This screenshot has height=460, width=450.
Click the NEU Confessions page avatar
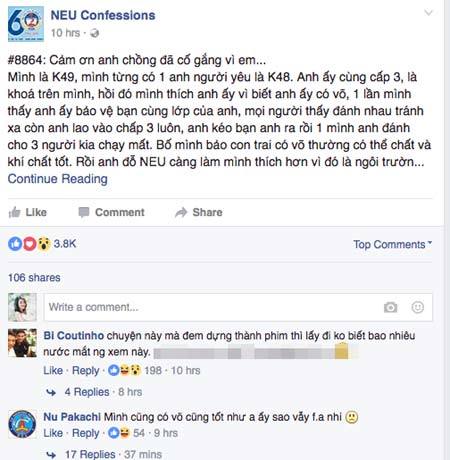coord(26,24)
